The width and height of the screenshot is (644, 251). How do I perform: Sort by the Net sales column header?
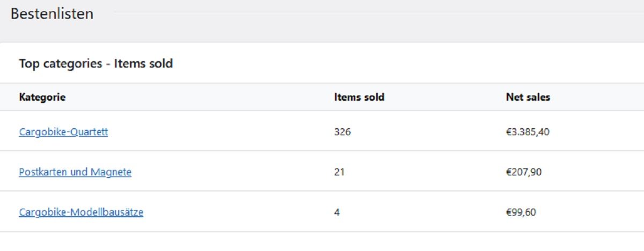pos(528,97)
